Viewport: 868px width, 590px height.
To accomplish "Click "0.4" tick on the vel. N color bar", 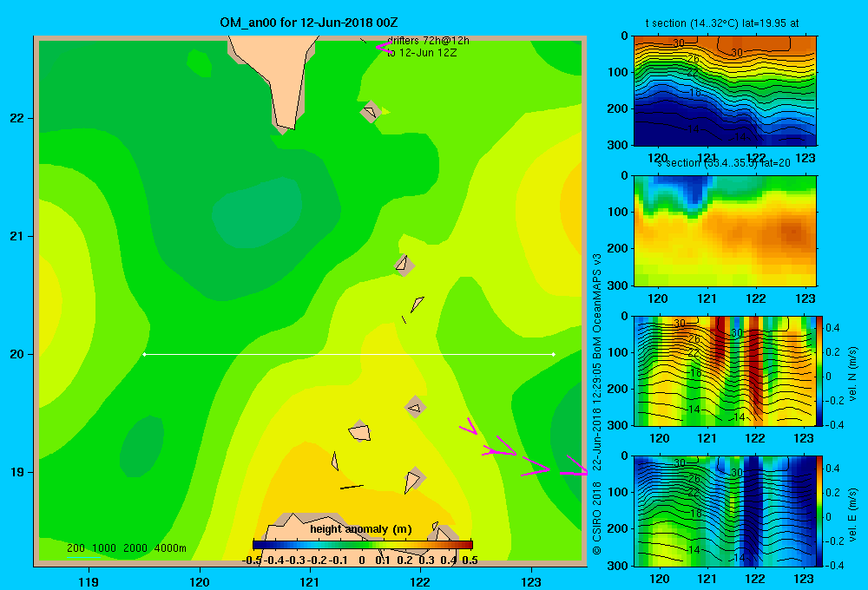I will tap(833, 328).
